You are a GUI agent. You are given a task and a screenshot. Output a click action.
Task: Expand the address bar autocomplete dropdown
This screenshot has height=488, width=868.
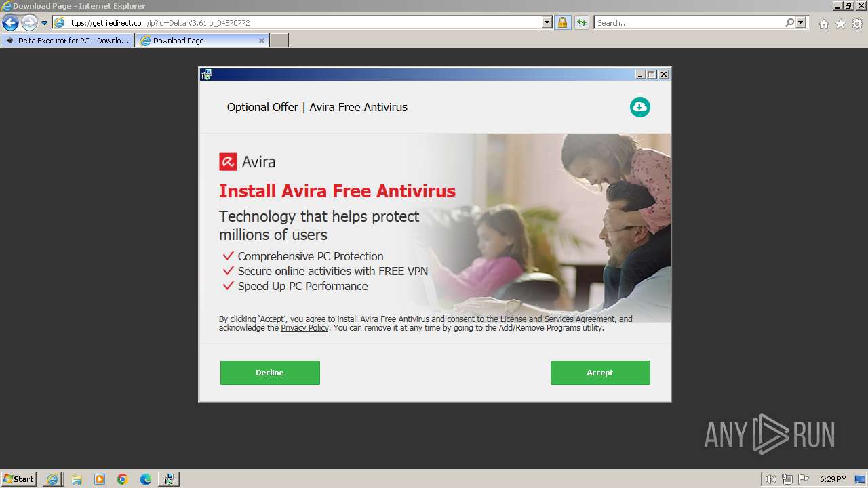[547, 23]
